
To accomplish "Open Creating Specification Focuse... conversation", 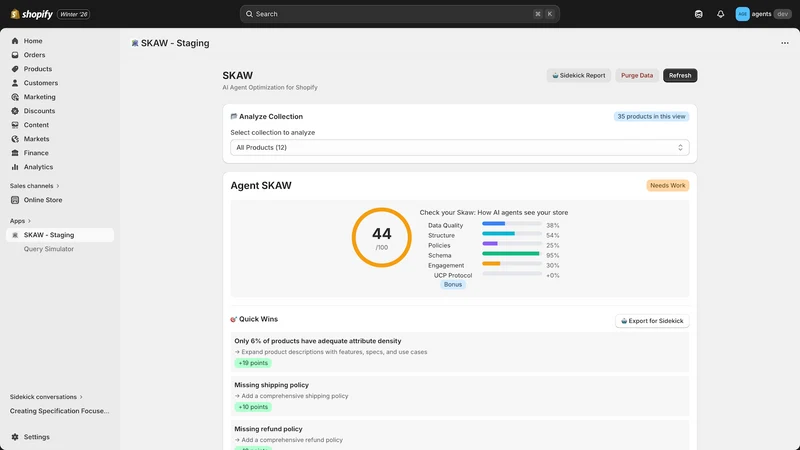I will coord(60,411).
